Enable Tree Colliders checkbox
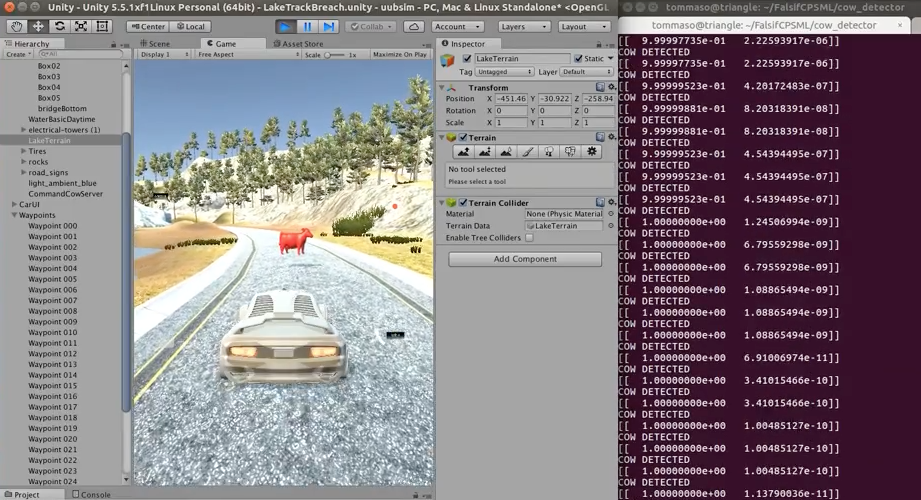Image resolution: width=921 pixels, height=500 pixels. [529, 238]
